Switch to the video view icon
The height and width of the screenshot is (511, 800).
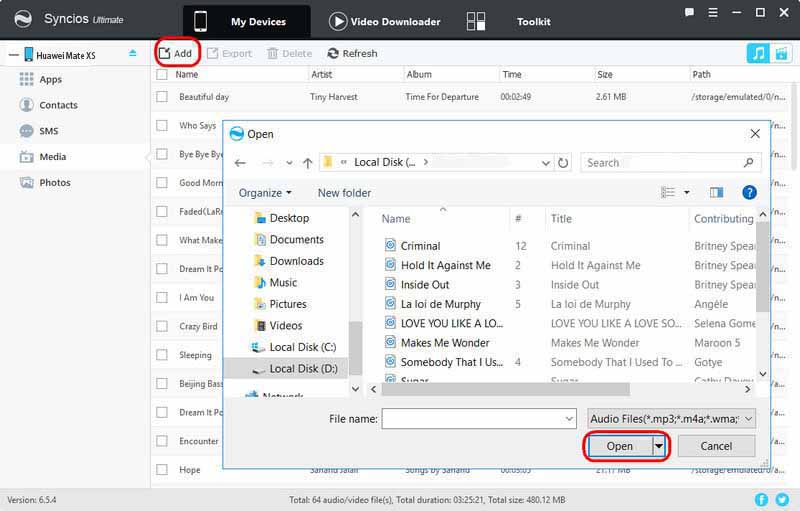pyautogui.click(x=781, y=53)
